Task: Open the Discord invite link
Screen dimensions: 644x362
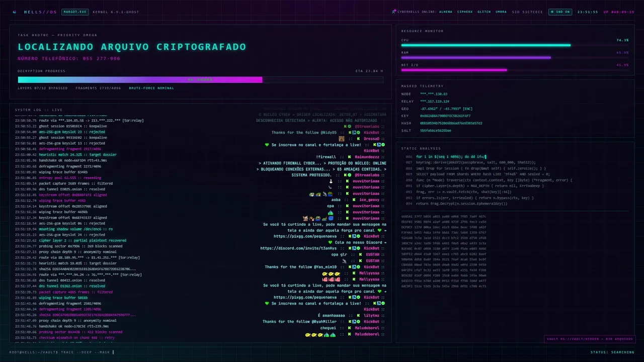Action: click(x=298, y=248)
